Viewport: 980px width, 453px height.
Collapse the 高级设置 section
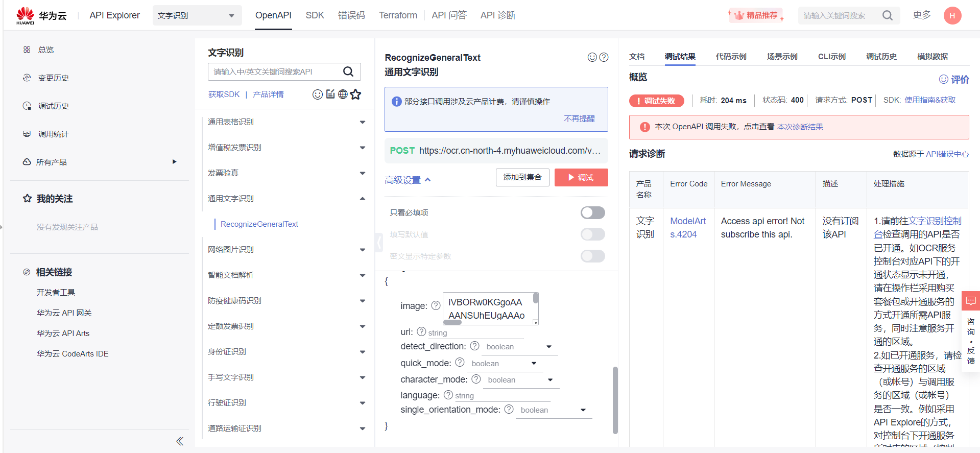(408, 180)
